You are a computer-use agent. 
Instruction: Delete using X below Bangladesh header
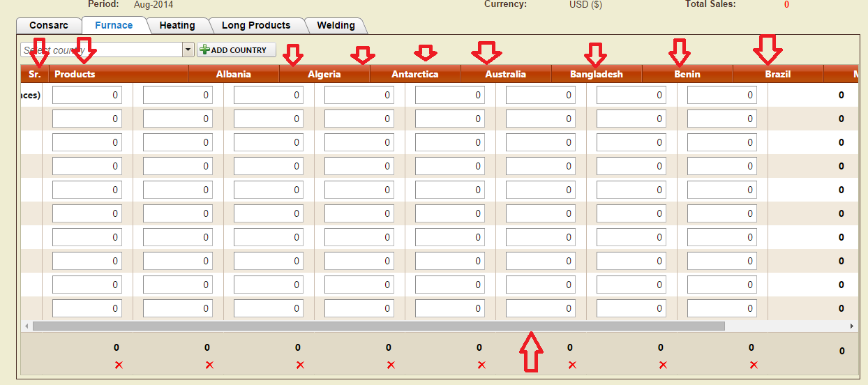572,365
